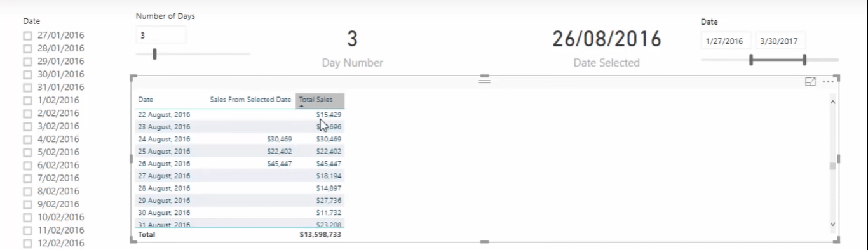Open focus mode icon on table visual
The image size is (868, 250).
[810, 82]
